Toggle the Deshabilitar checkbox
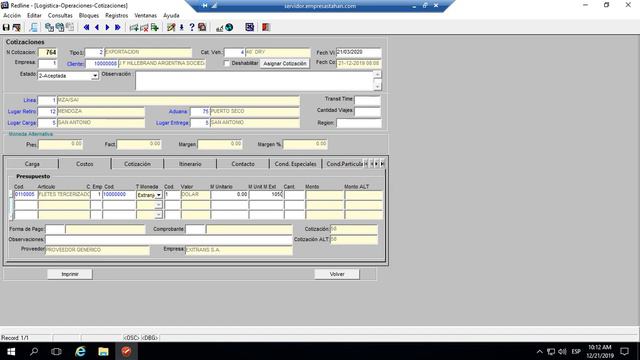The height and width of the screenshot is (360, 640). tap(227, 63)
